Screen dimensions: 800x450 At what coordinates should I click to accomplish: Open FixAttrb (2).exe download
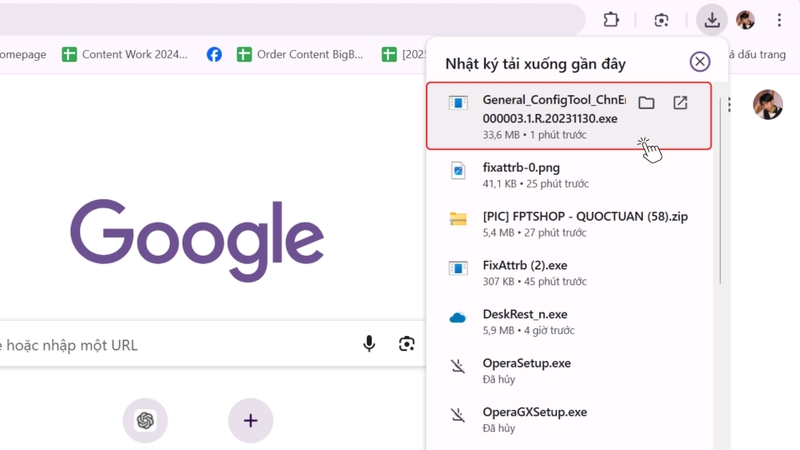[x=569, y=272]
